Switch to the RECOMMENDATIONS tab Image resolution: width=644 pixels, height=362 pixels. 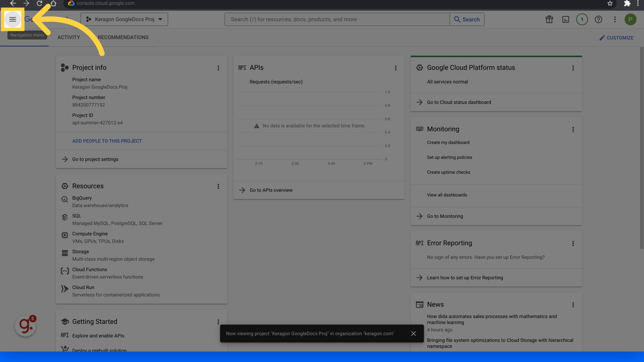point(123,37)
